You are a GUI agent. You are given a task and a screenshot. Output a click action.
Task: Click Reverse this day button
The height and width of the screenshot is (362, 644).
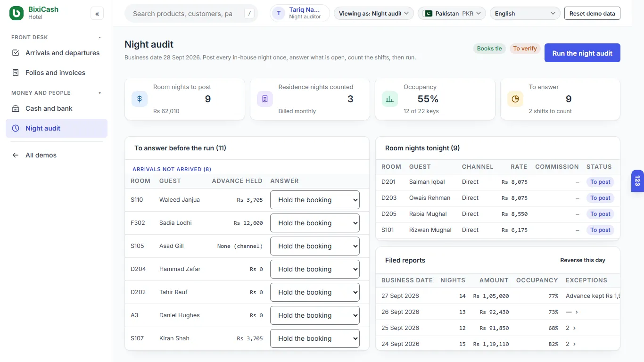click(x=583, y=260)
